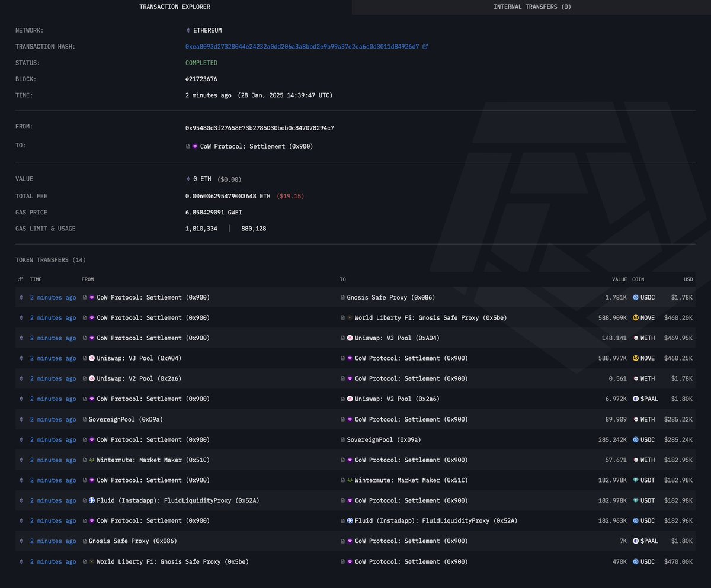Click the Uniswap logo of the V3 Pool sender

click(x=92, y=358)
